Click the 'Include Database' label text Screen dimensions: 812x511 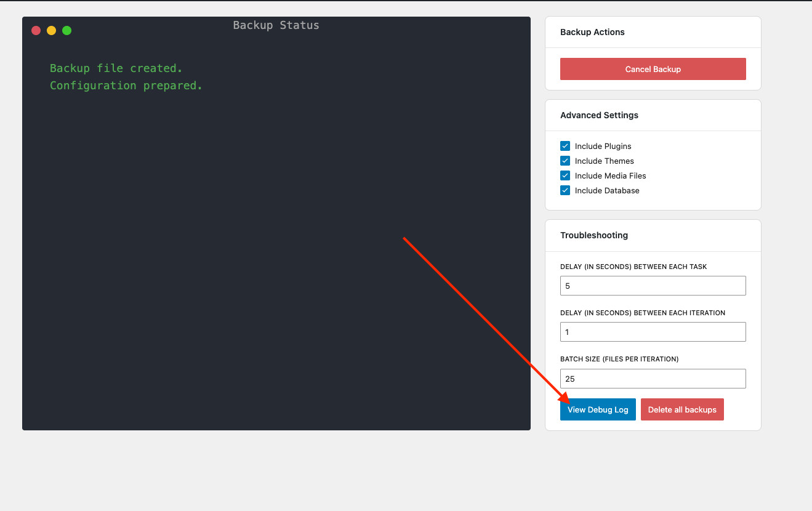607,190
